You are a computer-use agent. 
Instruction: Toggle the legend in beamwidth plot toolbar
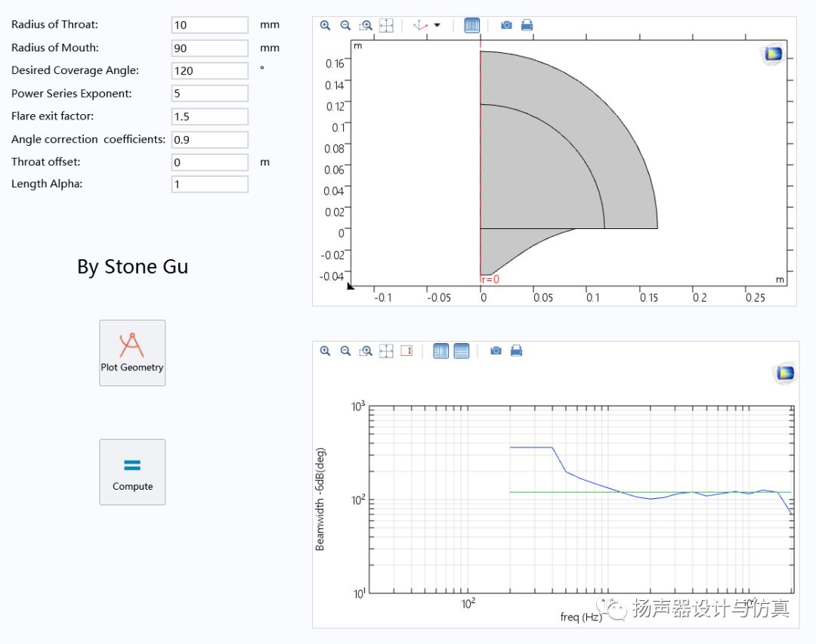pos(406,351)
